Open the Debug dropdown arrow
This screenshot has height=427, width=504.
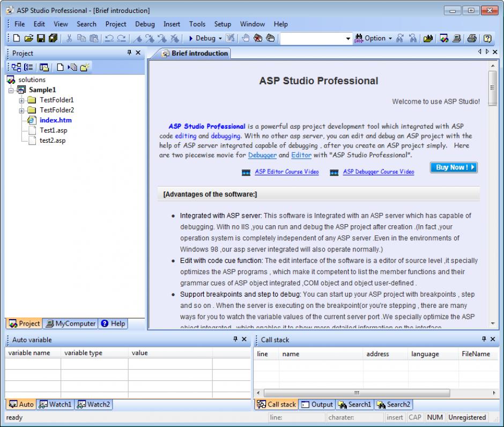click(x=220, y=39)
